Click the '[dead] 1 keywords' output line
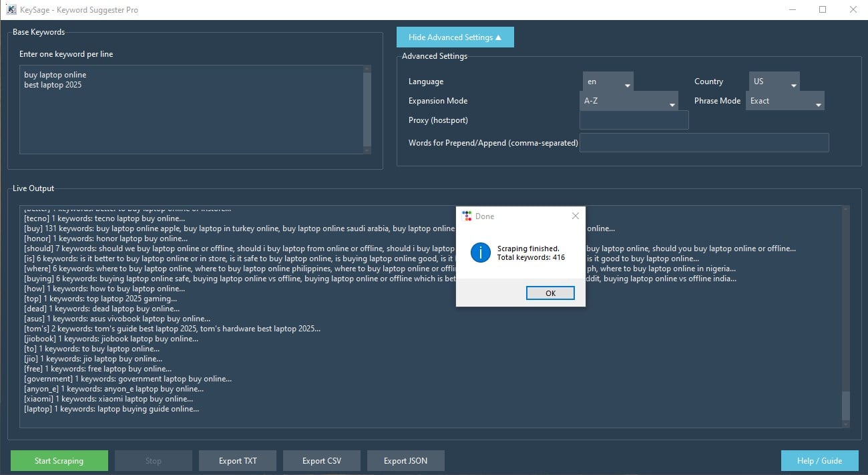Image resolution: width=868 pixels, height=475 pixels. [x=101, y=309]
